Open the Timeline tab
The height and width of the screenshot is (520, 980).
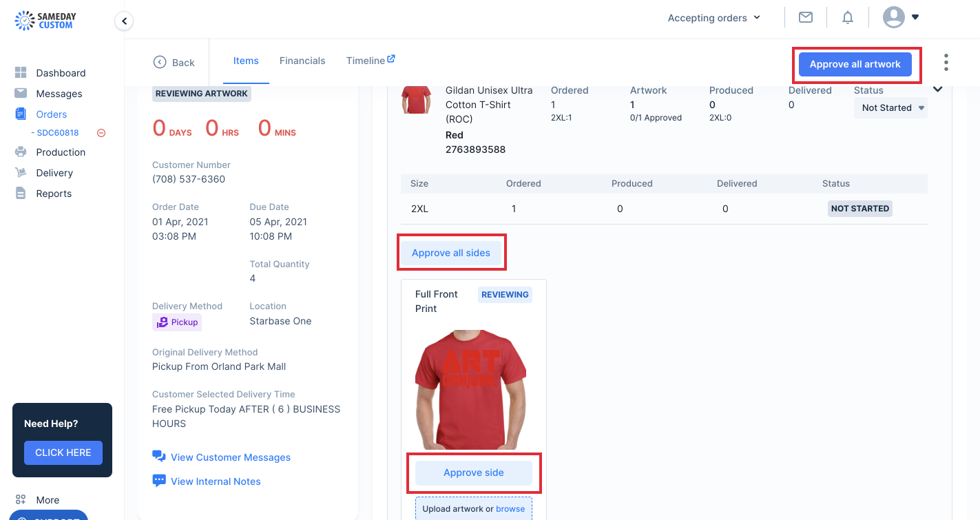click(371, 61)
